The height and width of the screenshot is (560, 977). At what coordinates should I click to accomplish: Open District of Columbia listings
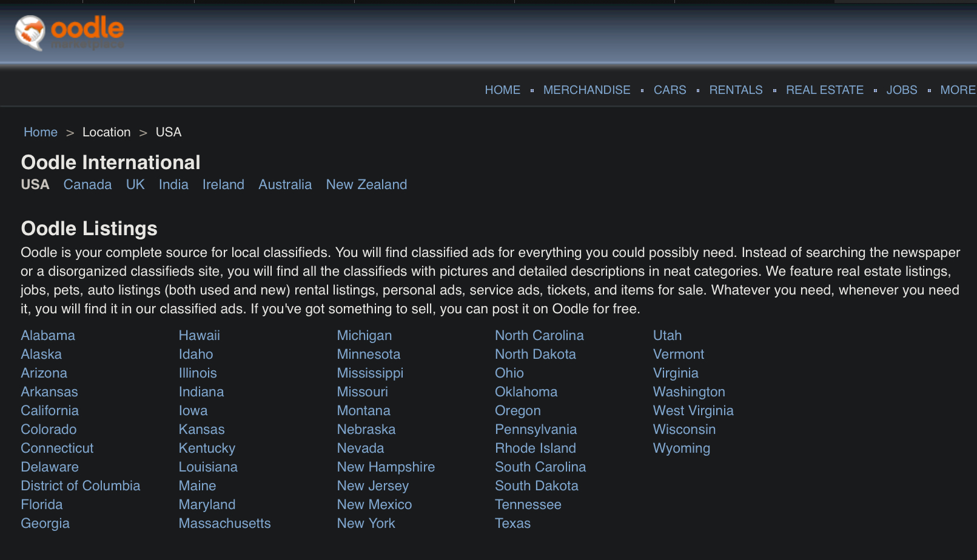click(x=81, y=486)
